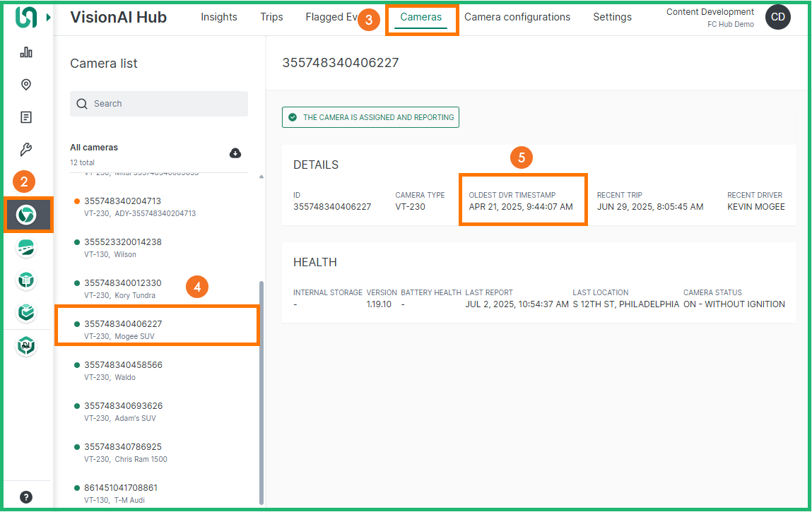This screenshot has height=512, width=812.
Task: Open the bar chart analytics sidebar icon
Action: [x=26, y=52]
